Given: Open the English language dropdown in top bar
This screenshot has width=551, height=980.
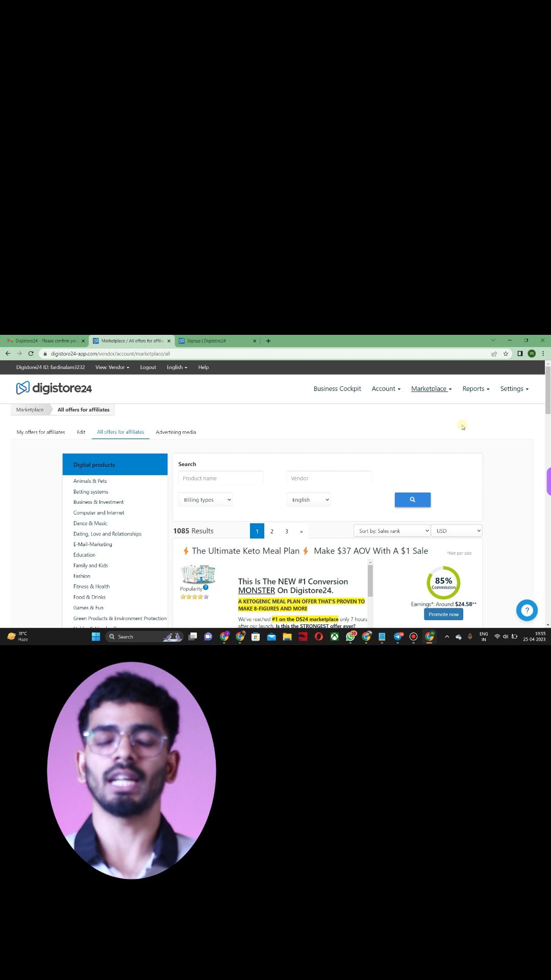Looking at the screenshot, I should [x=177, y=367].
